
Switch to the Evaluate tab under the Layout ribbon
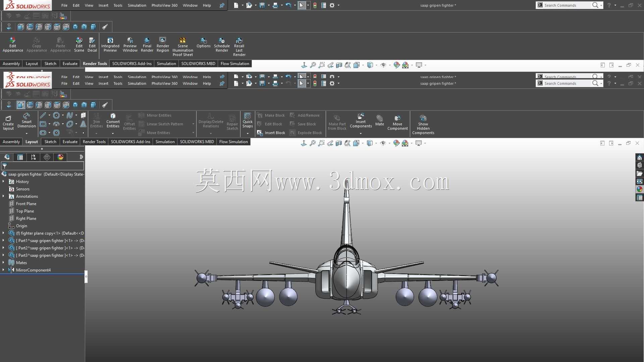(70, 142)
